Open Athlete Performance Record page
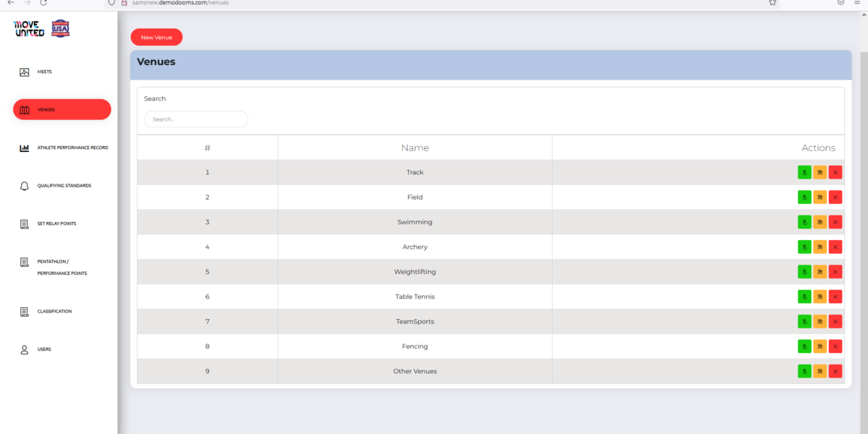 [72, 148]
